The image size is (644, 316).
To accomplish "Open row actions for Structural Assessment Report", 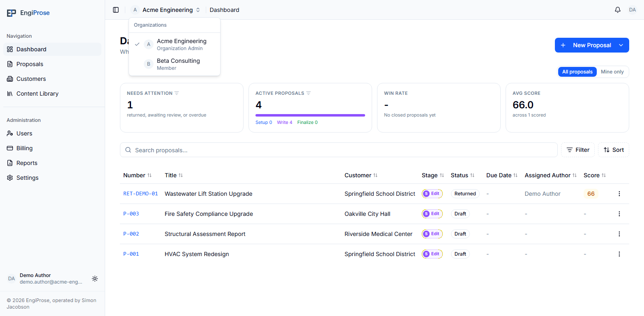I will (x=619, y=234).
